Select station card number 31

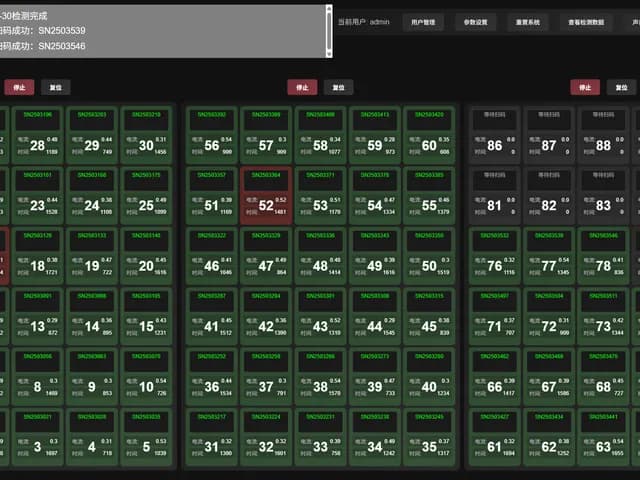pyautogui.click(x=211, y=437)
